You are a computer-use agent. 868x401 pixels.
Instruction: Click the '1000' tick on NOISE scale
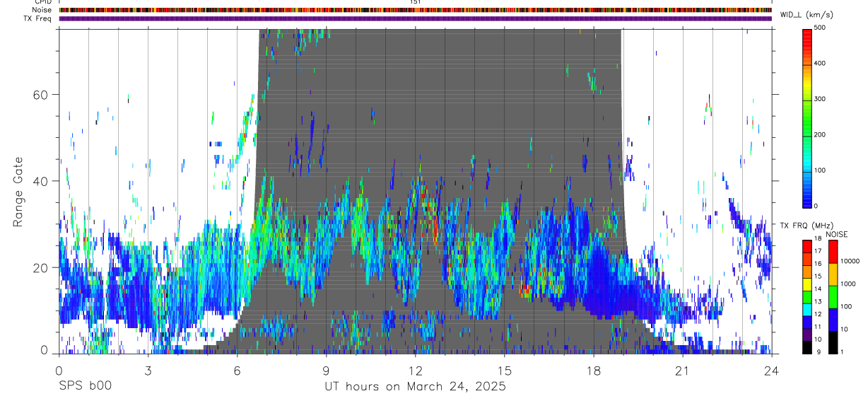tap(848, 284)
